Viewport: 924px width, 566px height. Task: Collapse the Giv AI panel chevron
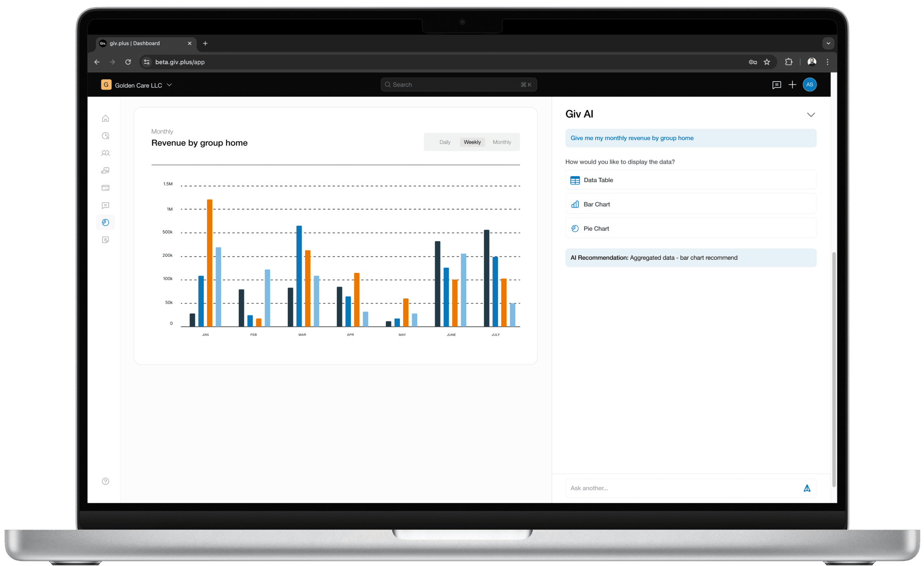point(810,115)
